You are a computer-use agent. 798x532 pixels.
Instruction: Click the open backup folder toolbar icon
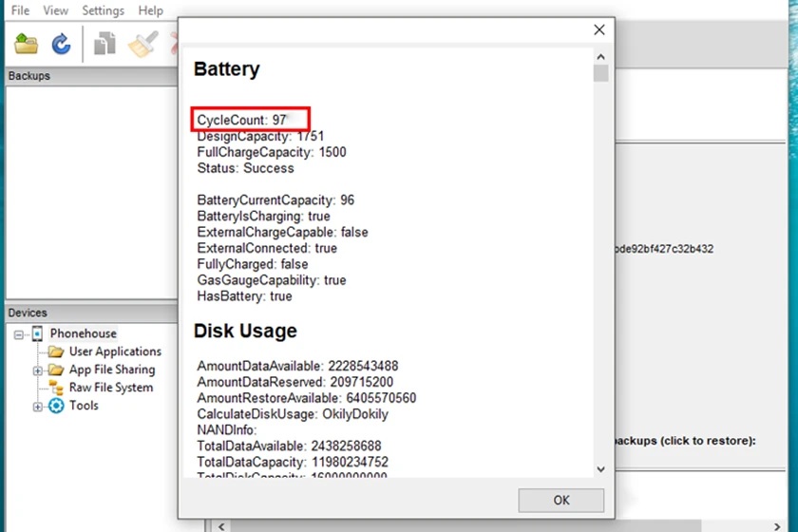(26, 43)
